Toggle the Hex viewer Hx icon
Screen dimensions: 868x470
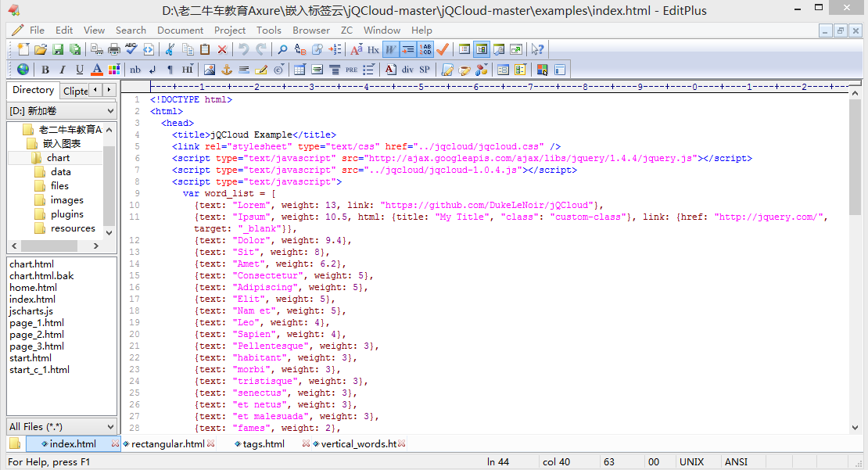(374, 49)
